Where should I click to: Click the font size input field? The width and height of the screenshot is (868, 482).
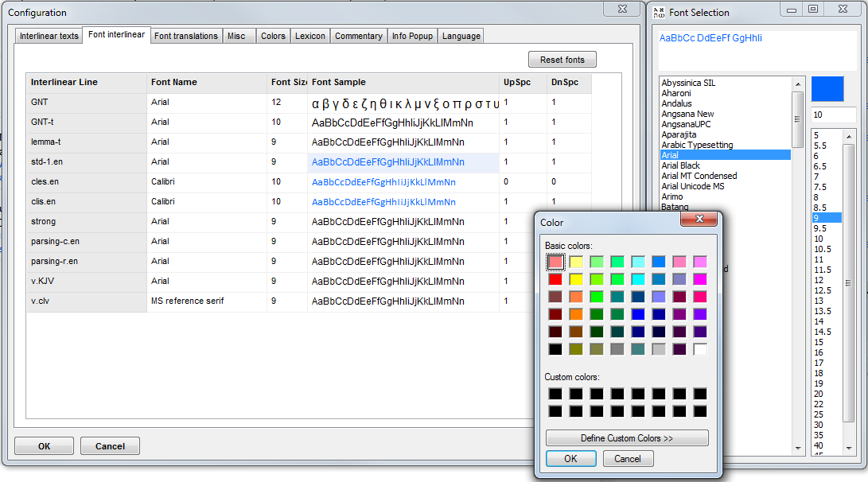(833, 115)
